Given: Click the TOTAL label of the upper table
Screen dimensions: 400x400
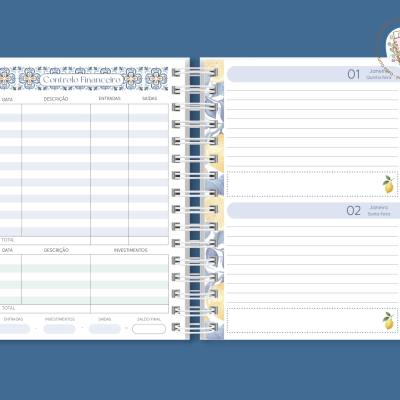Looking at the screenshot, I should [x=8, y=240].
